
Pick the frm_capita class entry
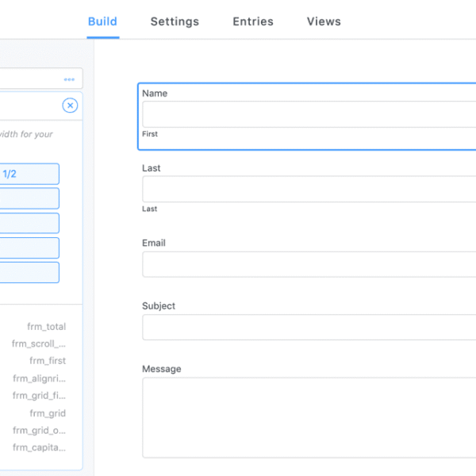(x=40, y=447)
